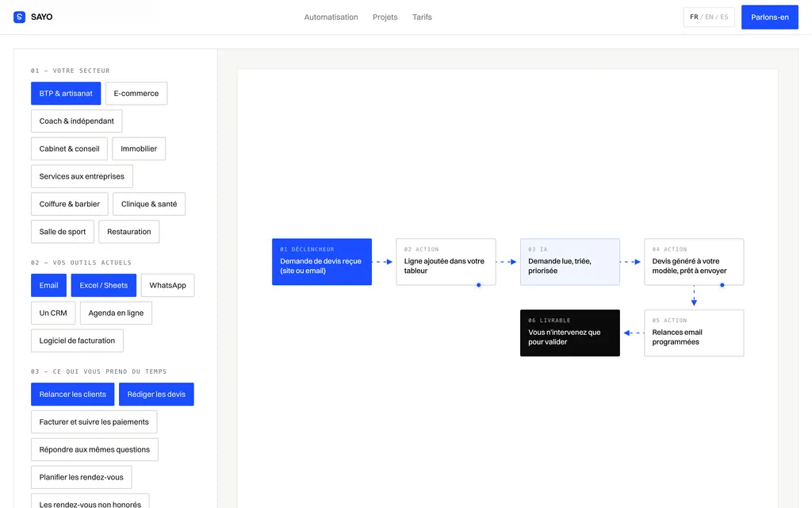Switch language to ES
The width and height of the screenshot is (812, 508).
(x=724, y=17)
